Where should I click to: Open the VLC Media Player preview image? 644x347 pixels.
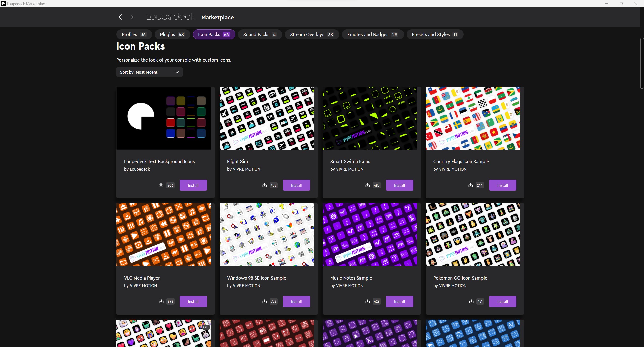click(164, 235)
